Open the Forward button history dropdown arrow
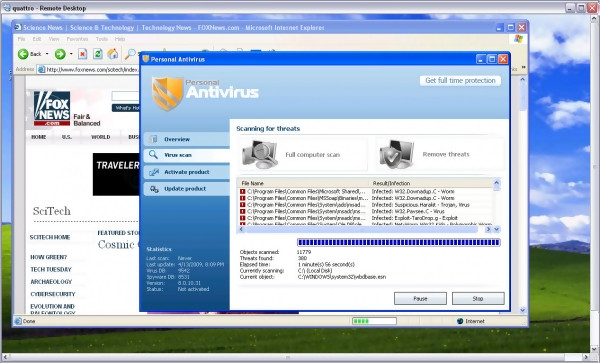Screen dimensions: 600x363 click(x=71, y=54)
